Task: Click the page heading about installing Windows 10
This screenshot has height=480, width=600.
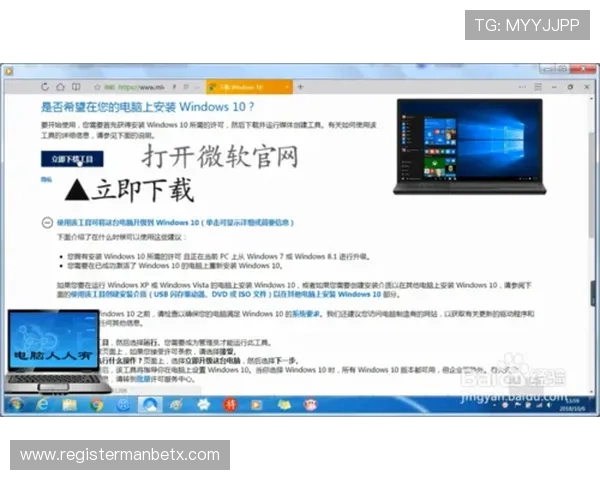Action: pyautogui.click(x=147, y=106)
